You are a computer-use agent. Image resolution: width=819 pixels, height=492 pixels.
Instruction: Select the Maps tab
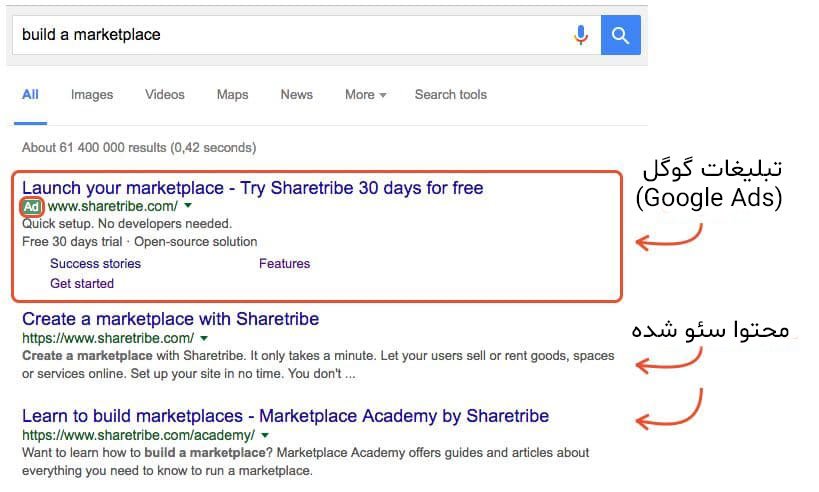(x=232, y=95)
